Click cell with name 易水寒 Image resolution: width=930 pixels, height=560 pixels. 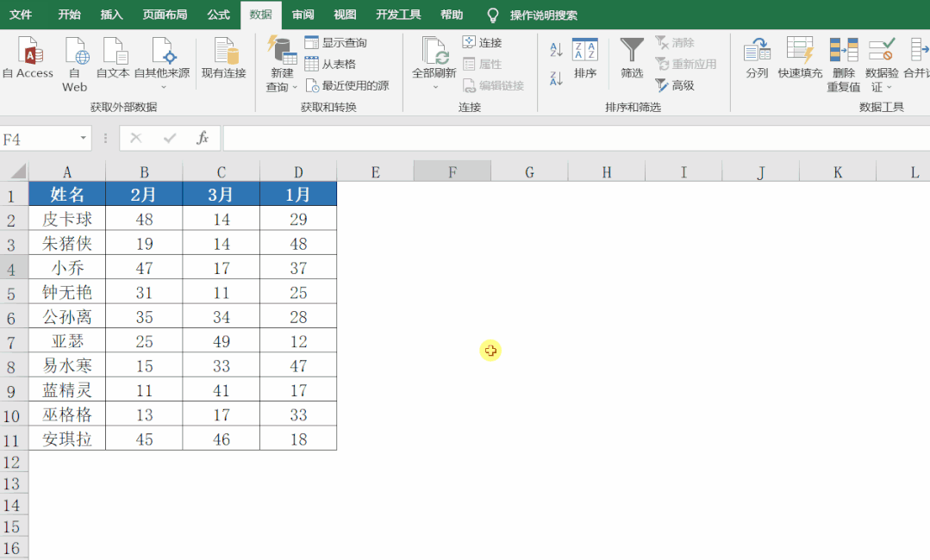click(67, 365)
